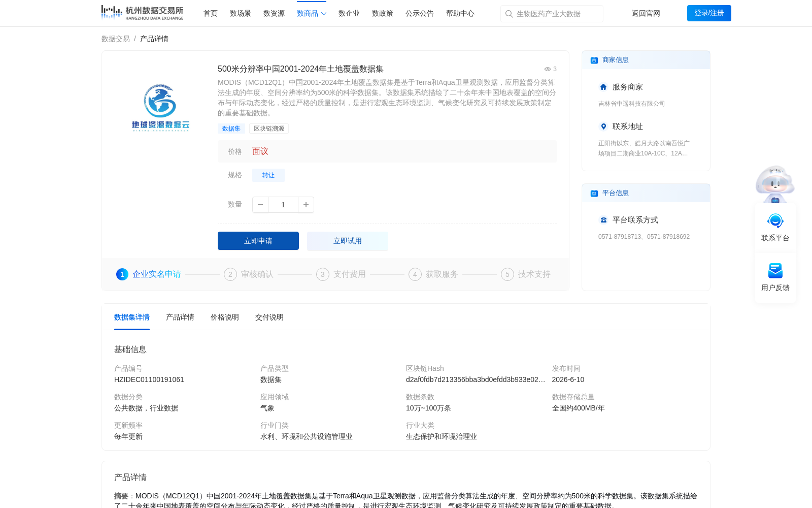Click the 商家信息 header icon
The image size is (812, 508).
(x=594, y=60)
